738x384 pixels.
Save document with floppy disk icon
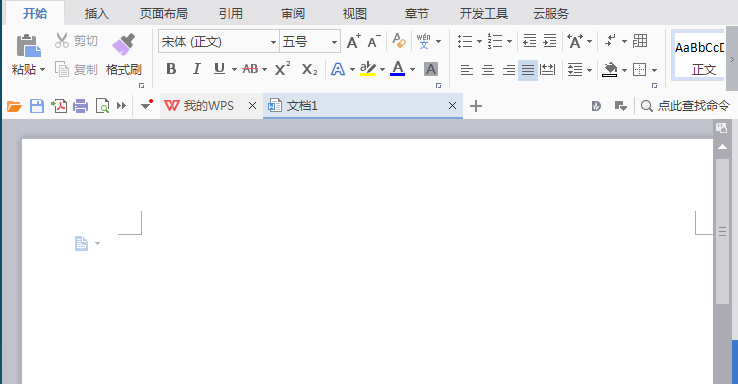click(x=37, y=106)
